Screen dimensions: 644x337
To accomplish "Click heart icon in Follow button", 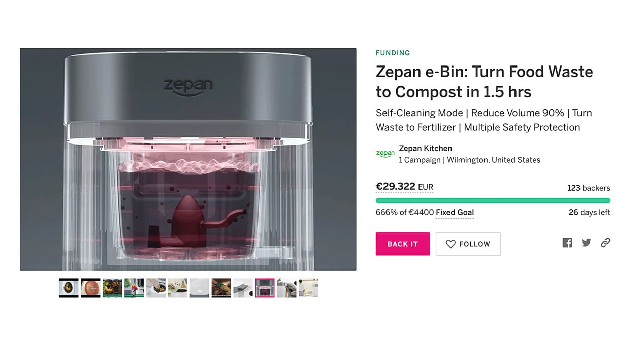I will tap(450, 244).
